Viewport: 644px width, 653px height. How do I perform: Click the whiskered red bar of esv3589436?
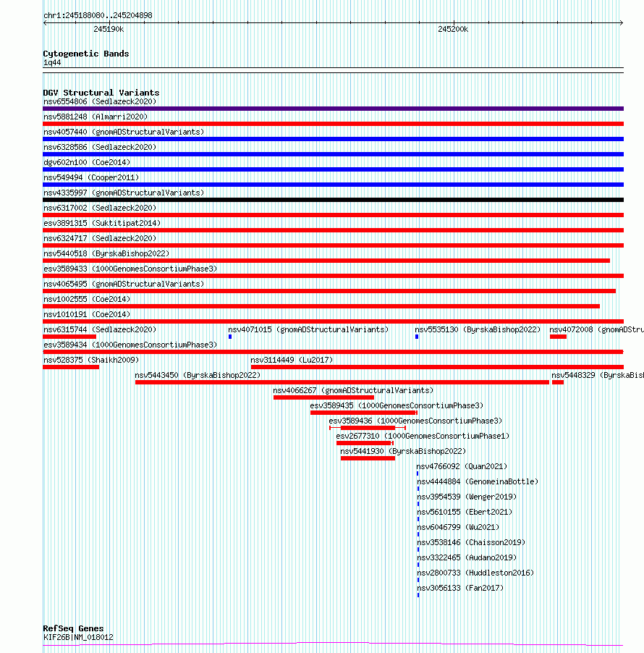368,428
